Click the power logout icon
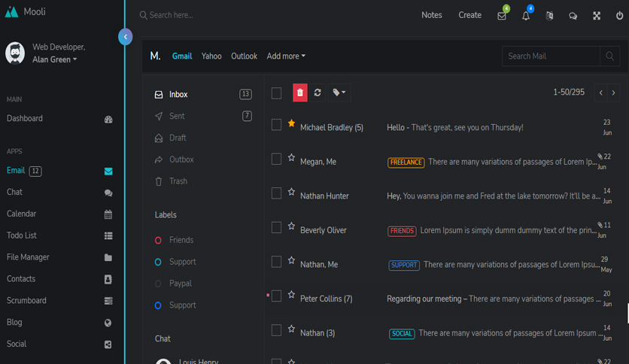This screenshot has height=364, width=629. (619, 16)
